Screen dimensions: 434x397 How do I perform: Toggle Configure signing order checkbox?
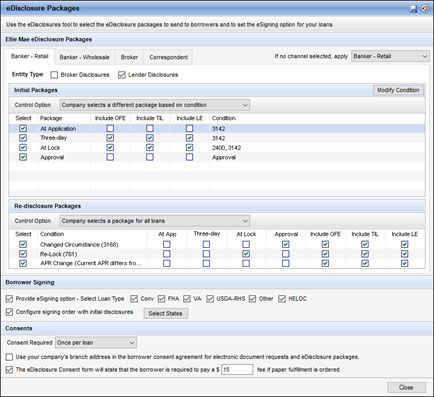click(9, 312)
